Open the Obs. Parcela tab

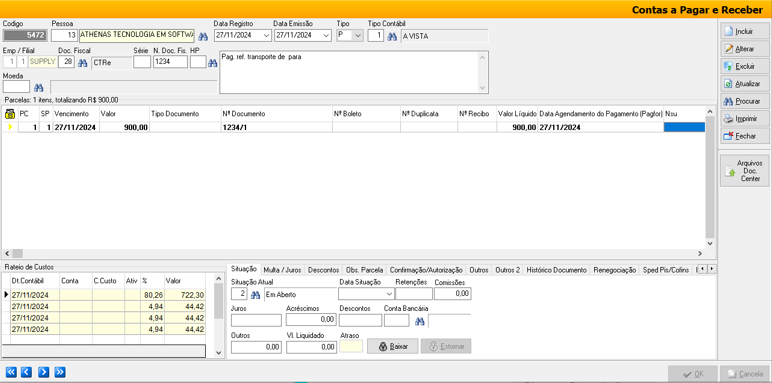click(364, 270)
